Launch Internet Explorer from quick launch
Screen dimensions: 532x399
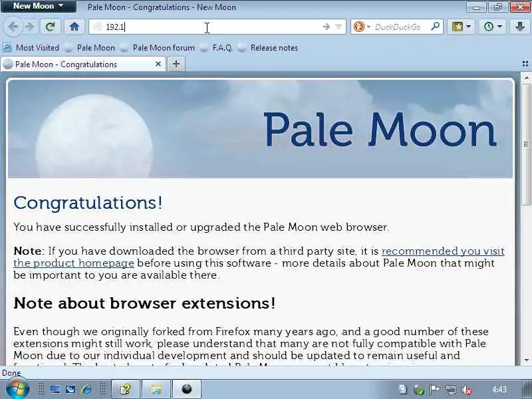click(86, 389)
